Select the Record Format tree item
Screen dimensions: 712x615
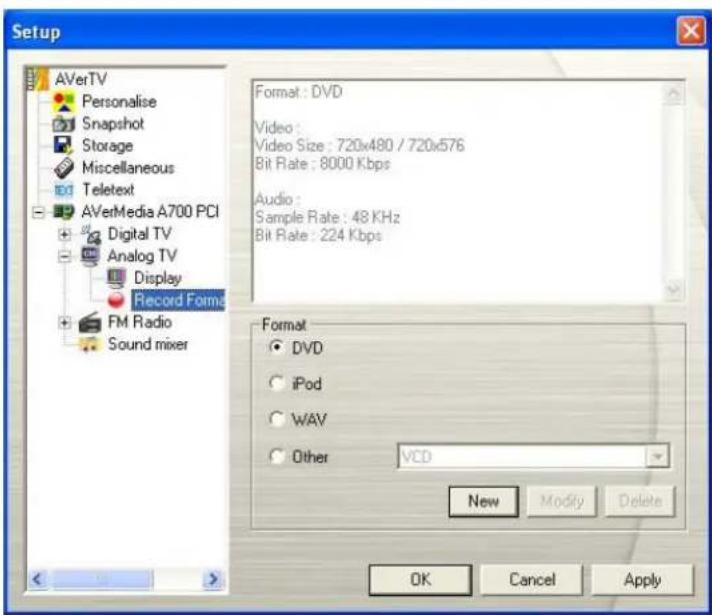[x=178, y=300]
